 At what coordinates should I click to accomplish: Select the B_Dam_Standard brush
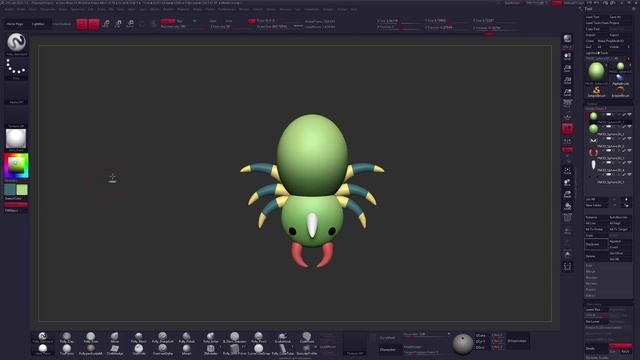point(235,337)
